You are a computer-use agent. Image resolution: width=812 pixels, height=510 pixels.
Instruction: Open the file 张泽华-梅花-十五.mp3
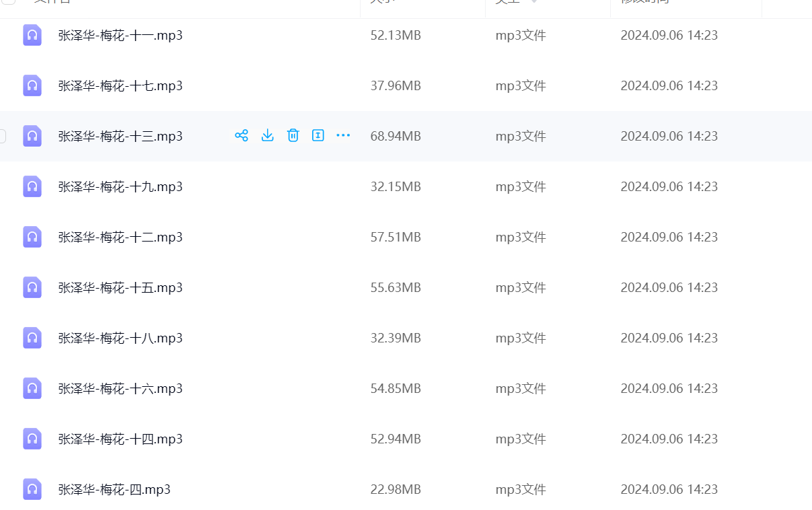tap(120, 287)
